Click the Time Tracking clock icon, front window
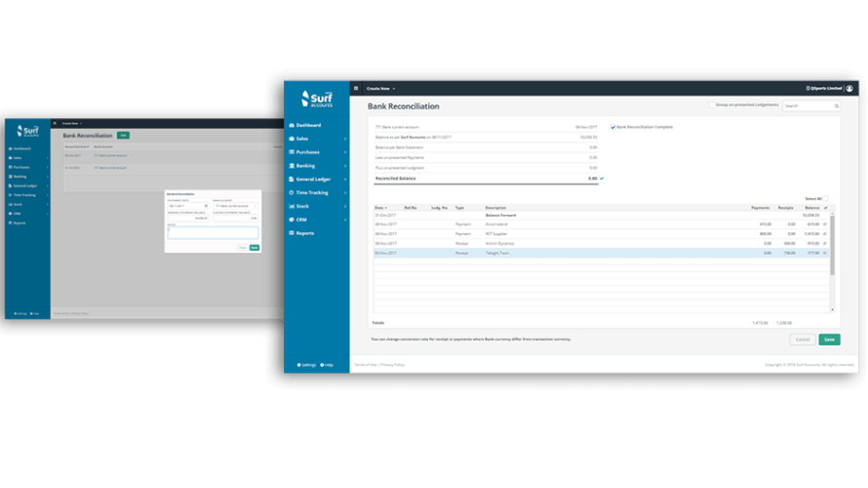Image resolution: width=868 pixels, height=488 pixels. (x=292, y=193)
